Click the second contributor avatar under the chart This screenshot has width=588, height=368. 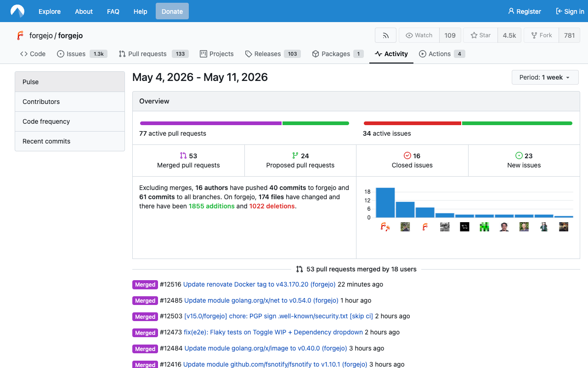point(405,227)
